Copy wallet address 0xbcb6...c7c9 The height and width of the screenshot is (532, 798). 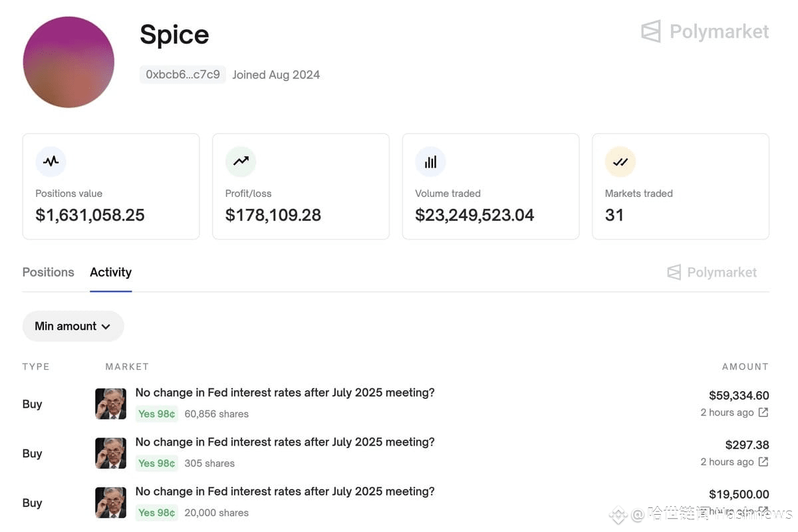[183, 74]
